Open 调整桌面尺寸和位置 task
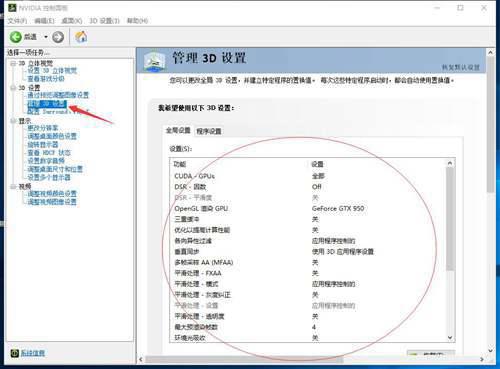Image resolution: width=500 pixels, height=369 pixels. pyautogui.click(x=55, y=169)
